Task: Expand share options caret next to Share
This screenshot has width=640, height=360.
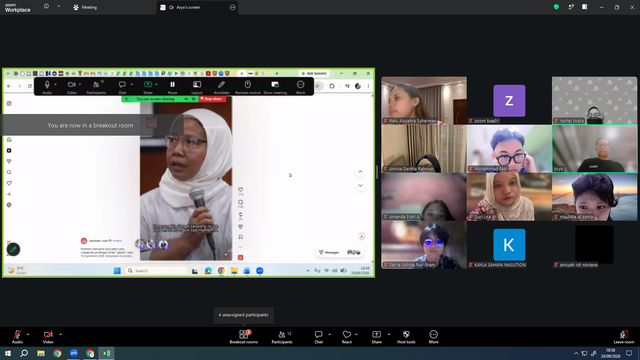Action: click(389, 334)
